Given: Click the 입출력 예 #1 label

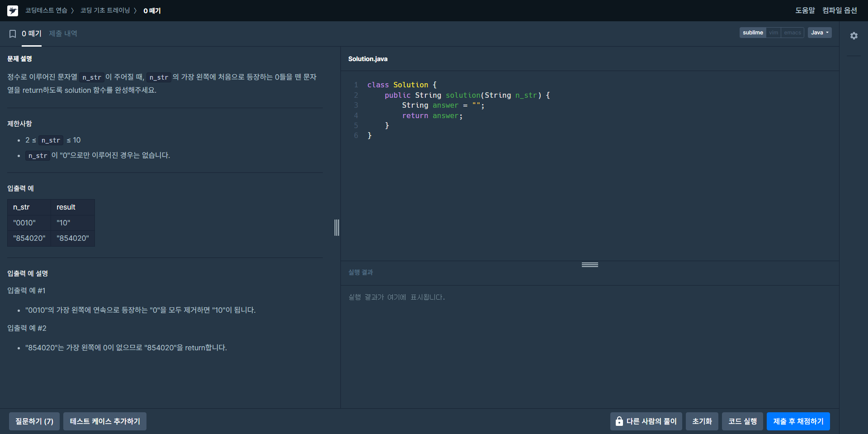Looking at the screenshot, I should [26, 291].
